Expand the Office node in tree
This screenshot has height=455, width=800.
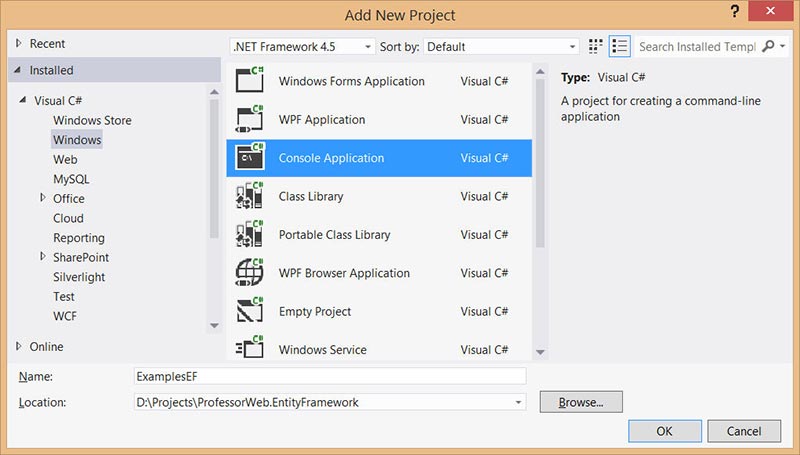tap(42, 199)
